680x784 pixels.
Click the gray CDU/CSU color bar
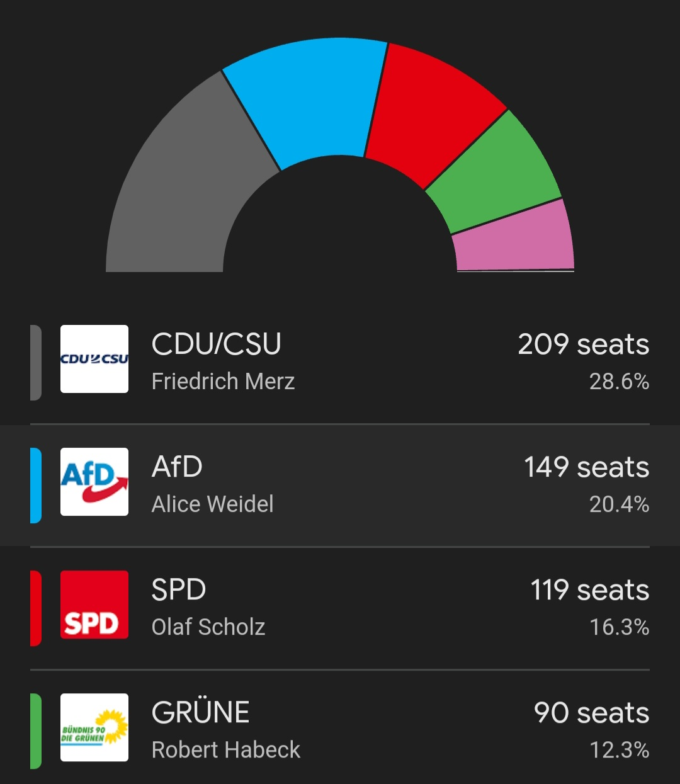pyautogui.click(x=36, y=362)
